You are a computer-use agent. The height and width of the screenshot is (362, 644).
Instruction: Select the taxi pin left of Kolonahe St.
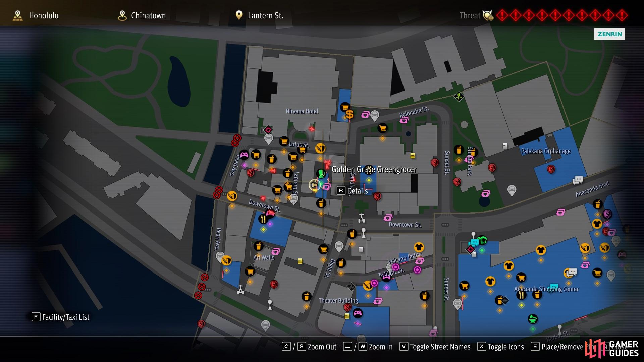coord(375,116)
